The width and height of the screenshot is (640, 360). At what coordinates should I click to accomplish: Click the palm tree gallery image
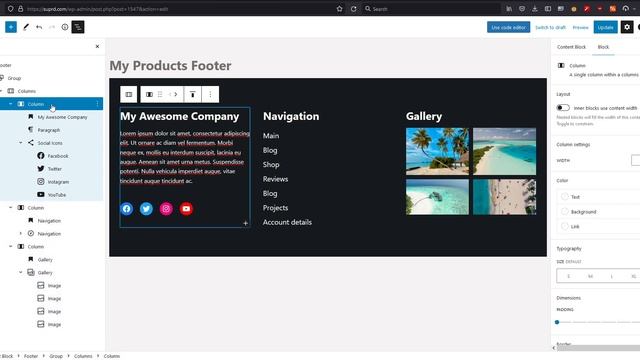[437, 151]
